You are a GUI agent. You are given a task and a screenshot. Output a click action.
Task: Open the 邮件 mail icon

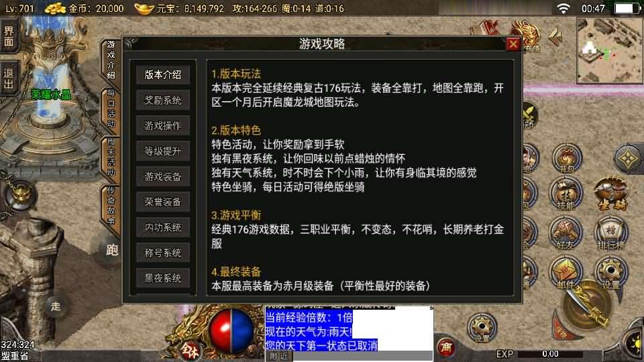(566, 273)
